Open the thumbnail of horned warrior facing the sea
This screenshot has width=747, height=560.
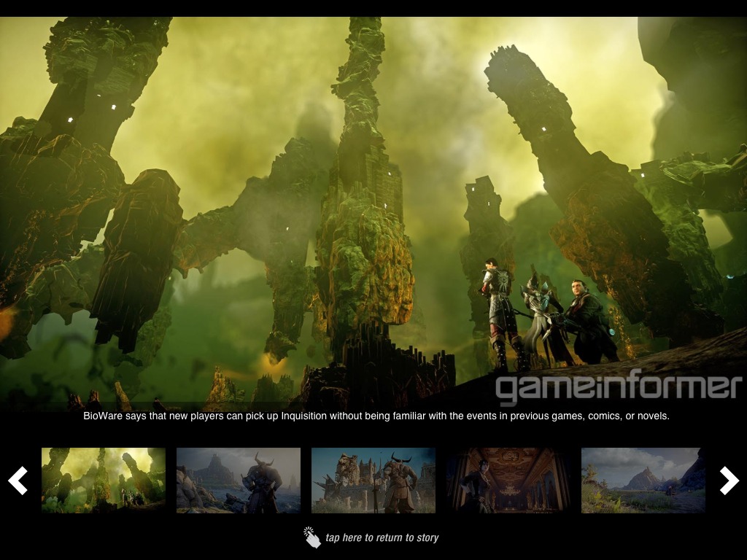point(239,480)
